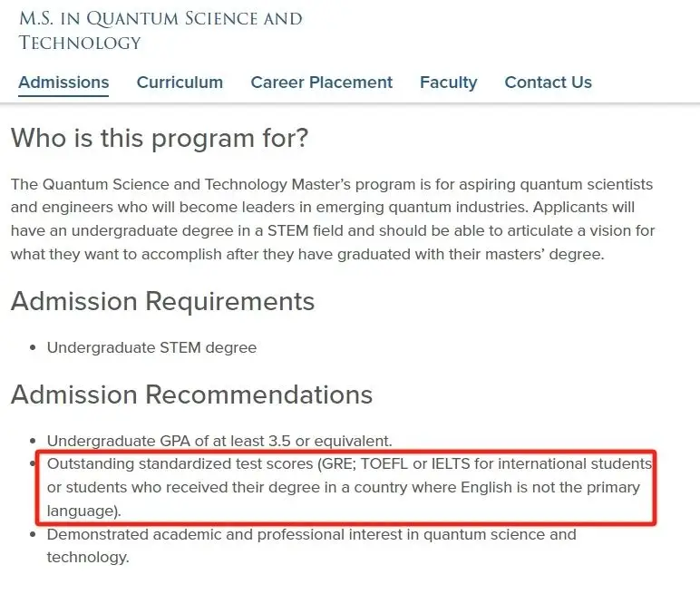Select the Contact Us tab
The width and height of the screenshot is (700, 594).
point(548,83)
